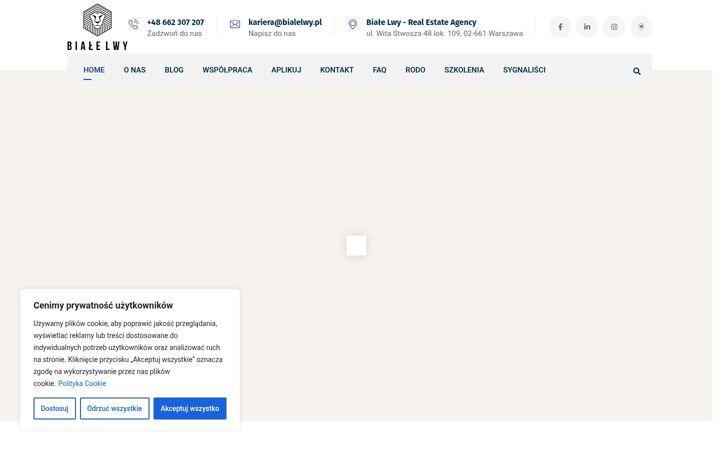Open the Instagram social icon
The image size is (720, 450).
[x=614, y=27]
